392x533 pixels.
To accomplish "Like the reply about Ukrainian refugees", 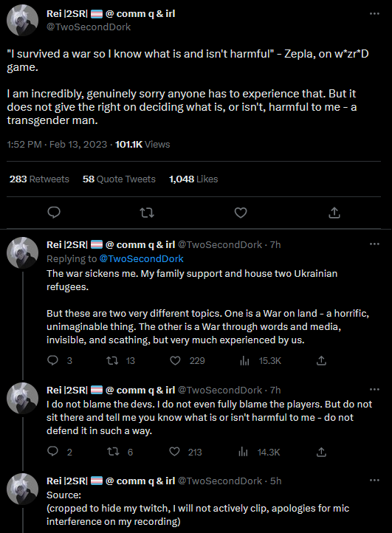I will (175, 360).
